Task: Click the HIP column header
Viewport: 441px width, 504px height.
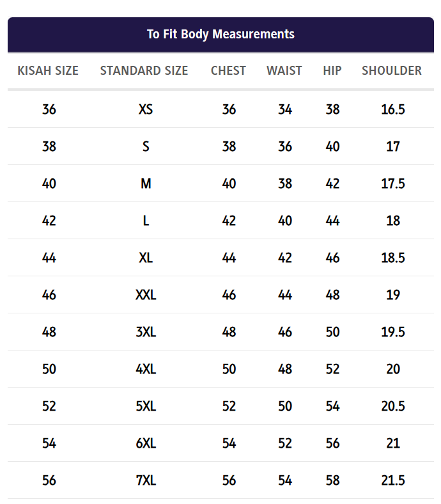Action: (x=332, y=71)
